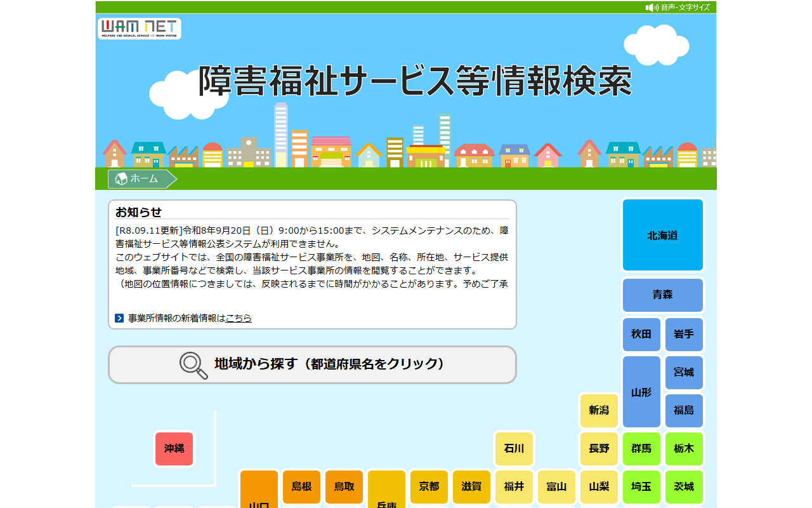Click the お知らせ heading
Viewport: 812px width, 508px height.
[x=139, y=212]
